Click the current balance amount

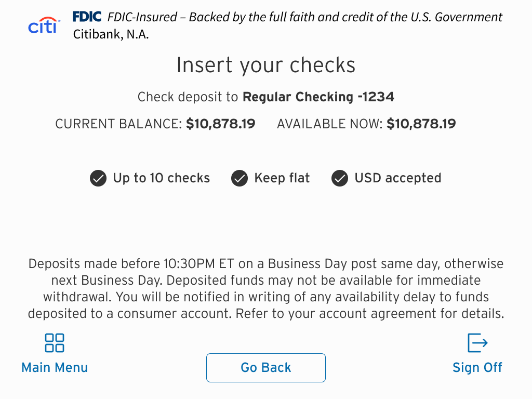tap(221, 124)
